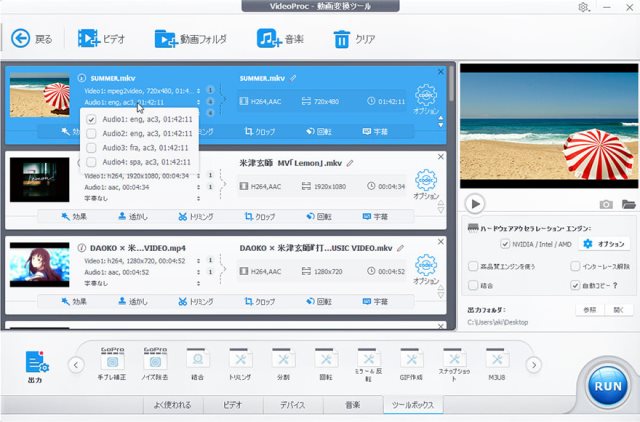Expand Lemon.mkv 字幕なし subtitle selector

tap(198, 198)
